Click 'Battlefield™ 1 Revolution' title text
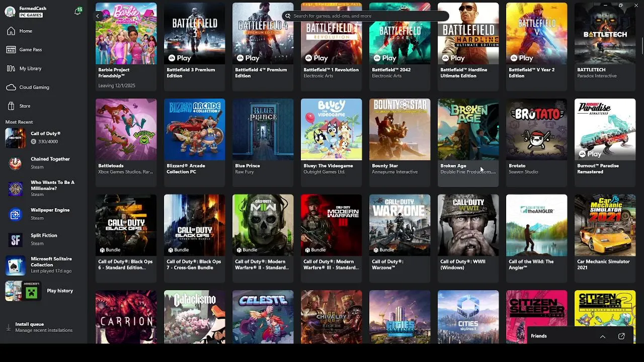Screen dimensions: 644x362 tap(331, 70)
